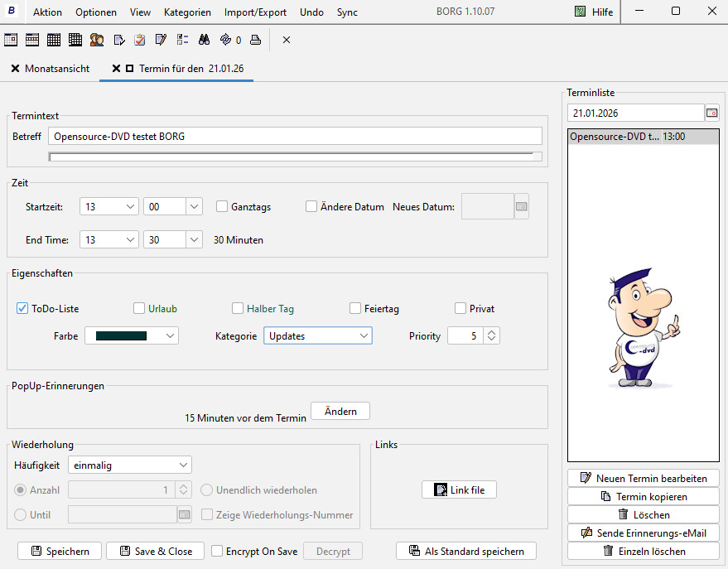Tick the Ändere Datum checkbox
Viewport: 728px width, 569px height.
coord(311,206)
